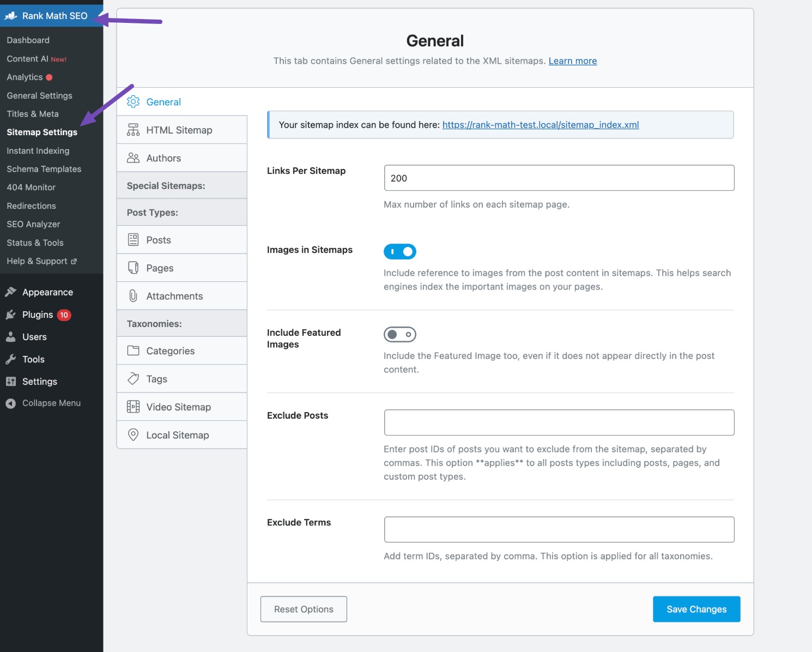
Task: Open Instant Indexing menu item
Action: click(38, 150)
